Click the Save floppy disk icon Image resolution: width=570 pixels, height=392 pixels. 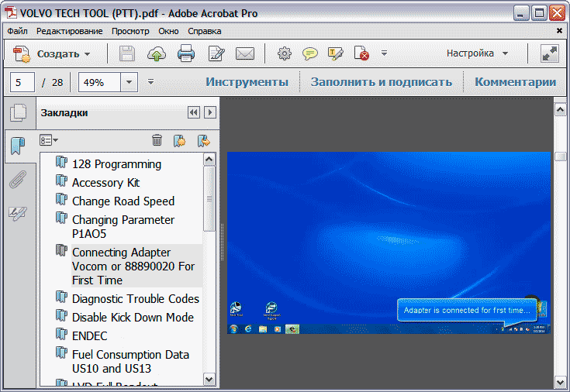[x=126, y=54]
